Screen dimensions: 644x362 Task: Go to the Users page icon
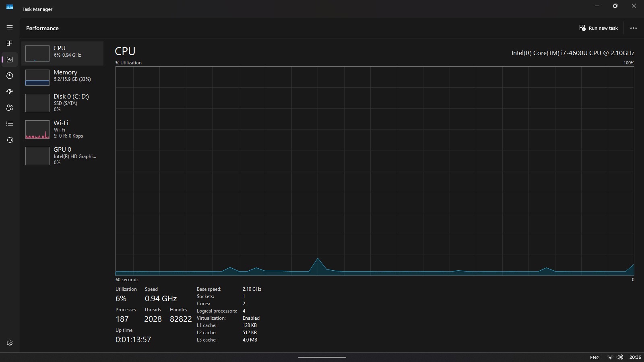10,108
